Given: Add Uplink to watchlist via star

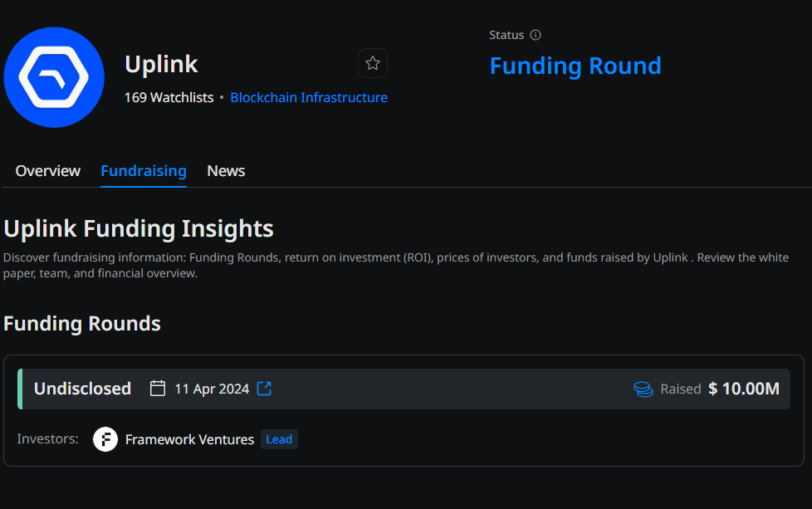Looking at the screenshot, I should pyautogui.click(x=373, y=63).
